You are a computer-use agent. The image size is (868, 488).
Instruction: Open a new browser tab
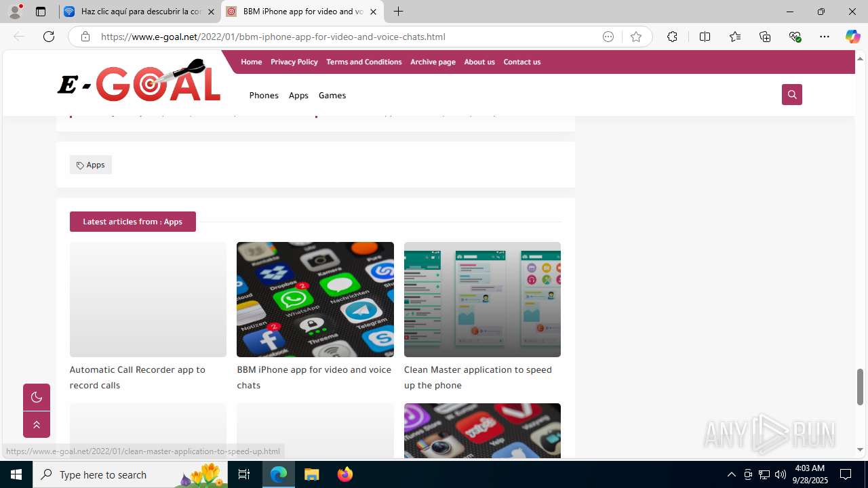398,12
